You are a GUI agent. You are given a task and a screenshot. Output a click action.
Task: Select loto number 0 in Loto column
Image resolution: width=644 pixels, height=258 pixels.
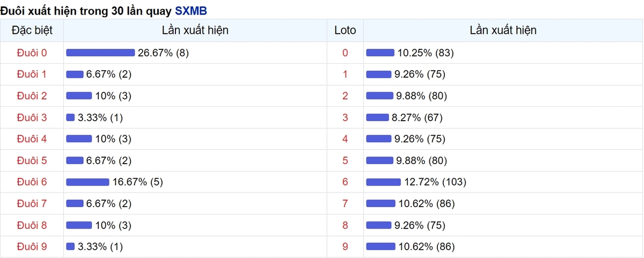(345, 53)
